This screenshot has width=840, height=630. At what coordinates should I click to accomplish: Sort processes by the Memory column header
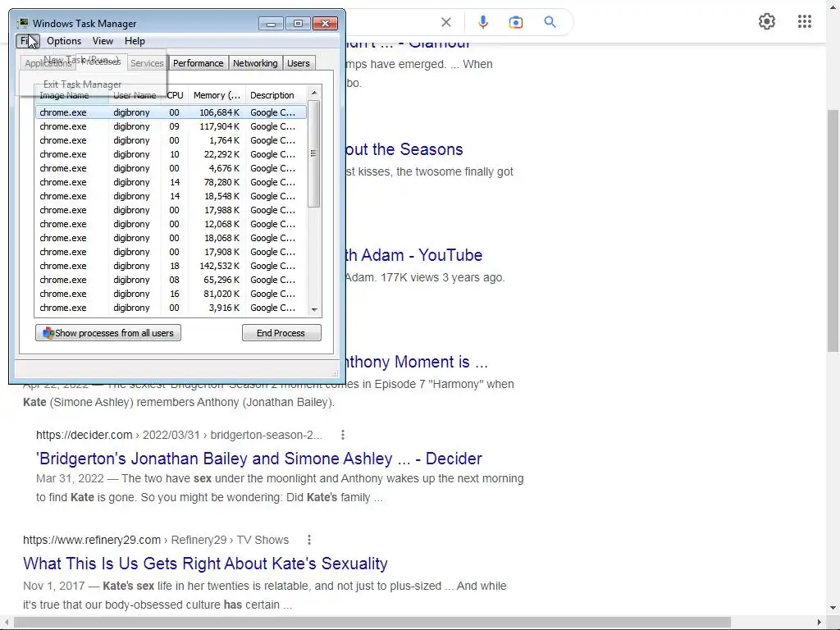click(x=217, y=95)
